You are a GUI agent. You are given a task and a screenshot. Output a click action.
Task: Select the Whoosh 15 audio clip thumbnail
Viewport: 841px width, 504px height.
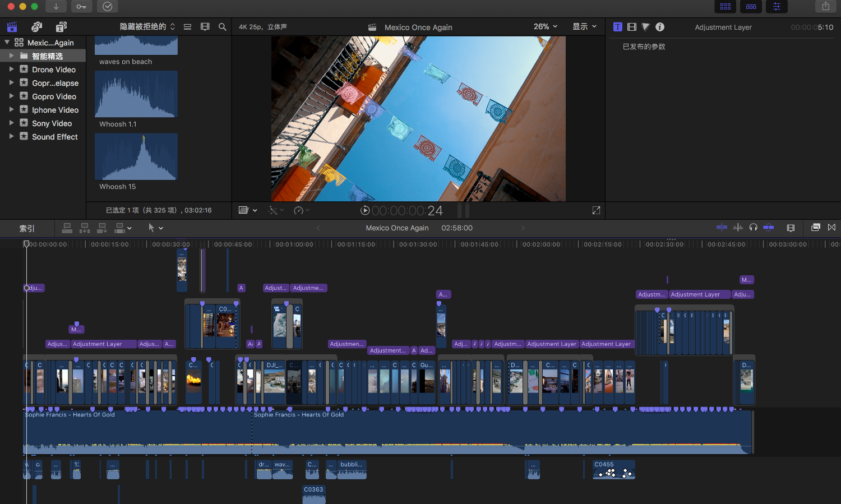[136, 156]
